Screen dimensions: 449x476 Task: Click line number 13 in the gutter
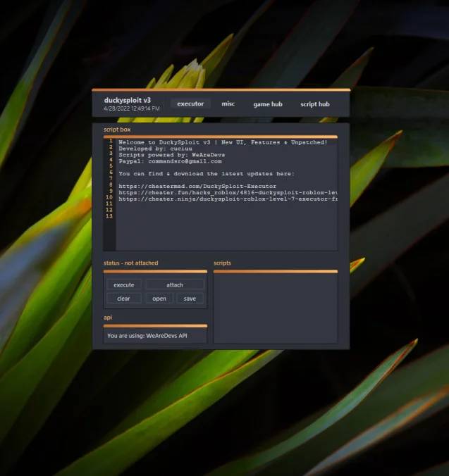point(109,216)
